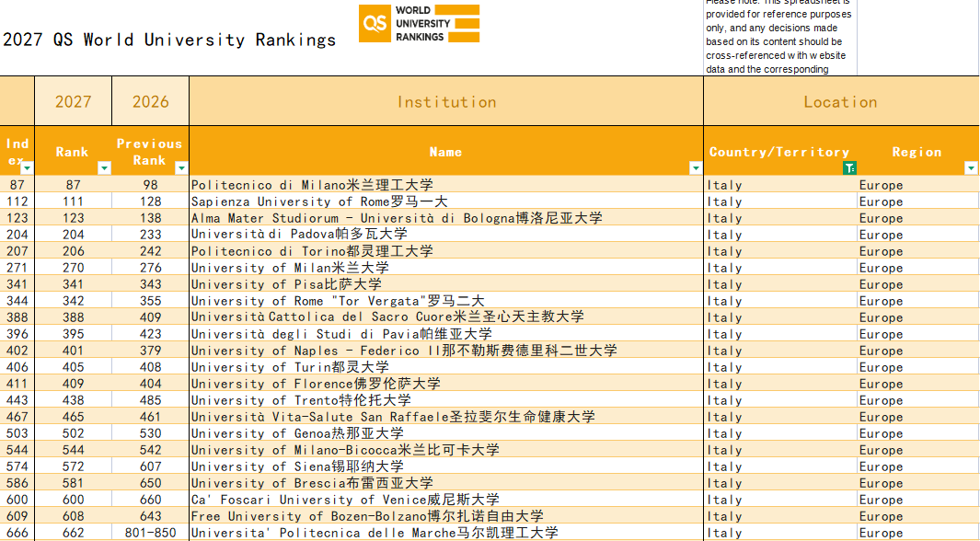Screen dimensions: 980x541
Task: Select the Politecnica delle Marche cell
Action: (x=446, y=533)
